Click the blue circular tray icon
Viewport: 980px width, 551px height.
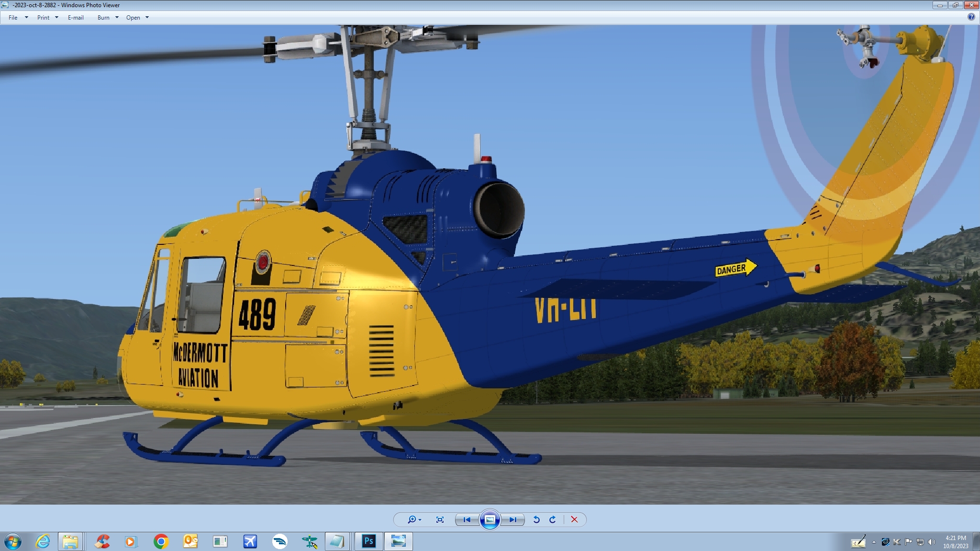tap(885, 542)
